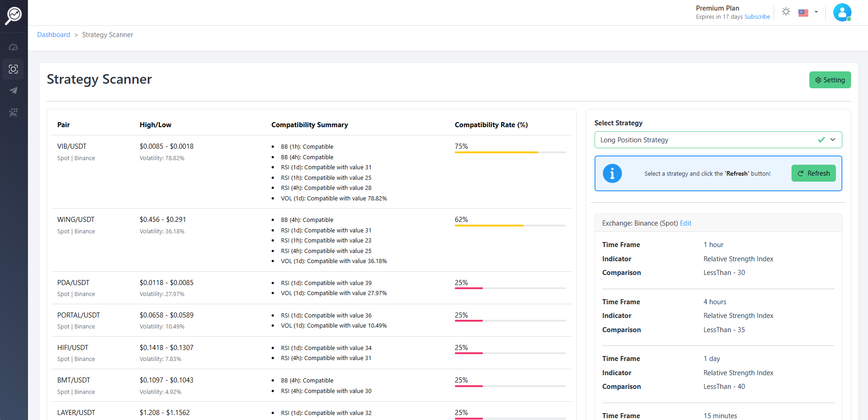
Task: Click Edit next to Binance exchange
Action: click(x=686, y=223)
